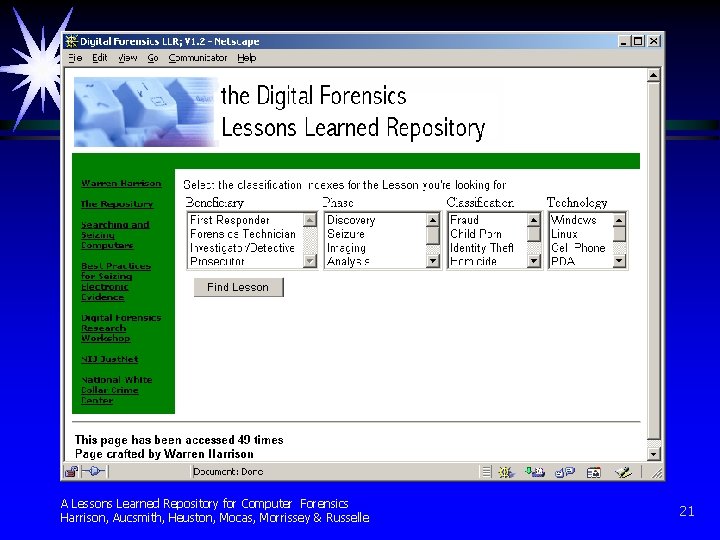Viewport: 720px width, 540px height.
Task: Select PDA in Technology list
Action: click(581, 261)
